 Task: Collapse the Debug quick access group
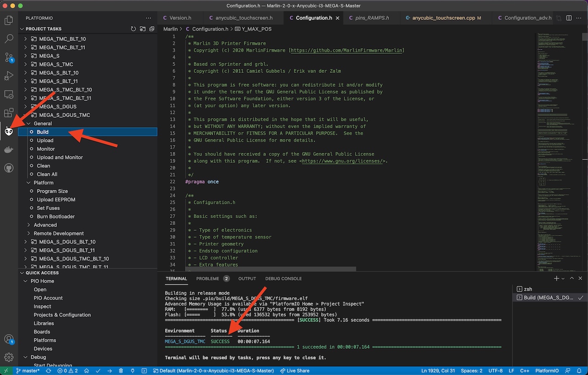[x=26, y=357]
